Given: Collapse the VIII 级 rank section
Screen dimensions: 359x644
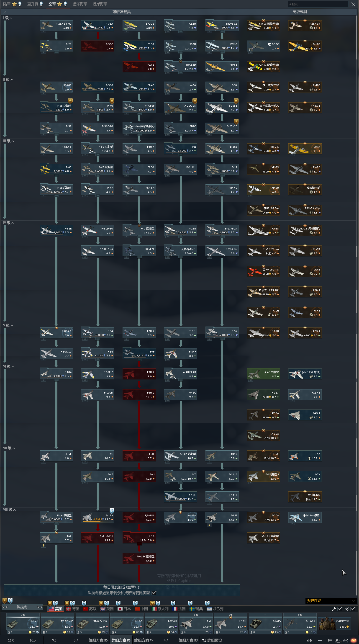Looking at the screenshot, I should tap(10, 510).
